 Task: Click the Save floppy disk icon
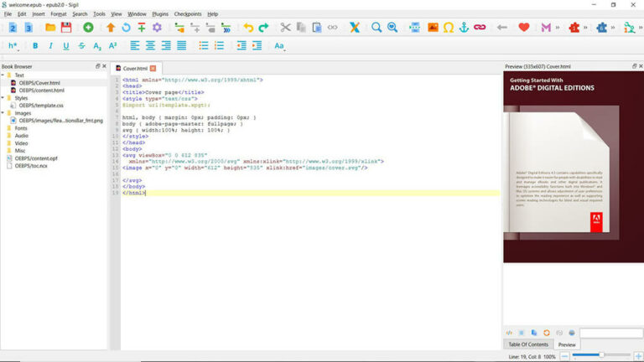click(x=66, y=28)
